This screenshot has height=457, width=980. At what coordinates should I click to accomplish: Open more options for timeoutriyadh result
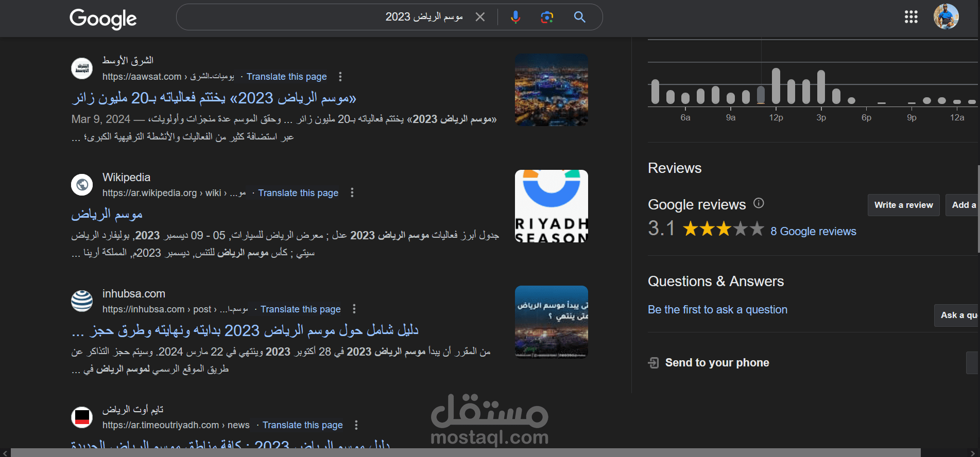356,425
